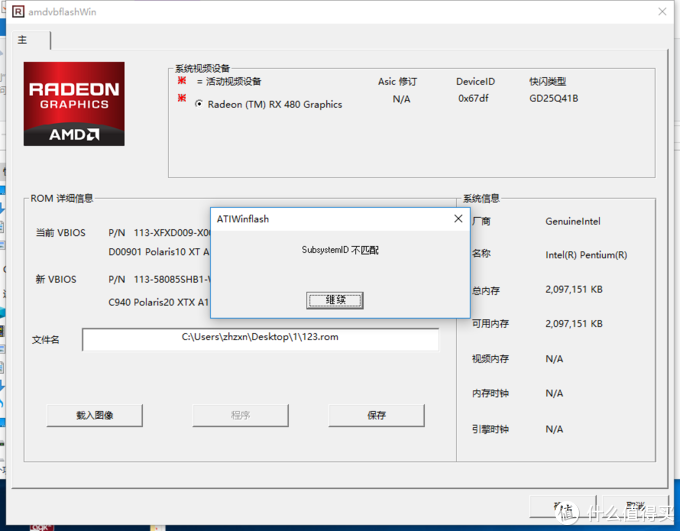Click the 保存 button

pyautogui.click(x=376, y=415)
